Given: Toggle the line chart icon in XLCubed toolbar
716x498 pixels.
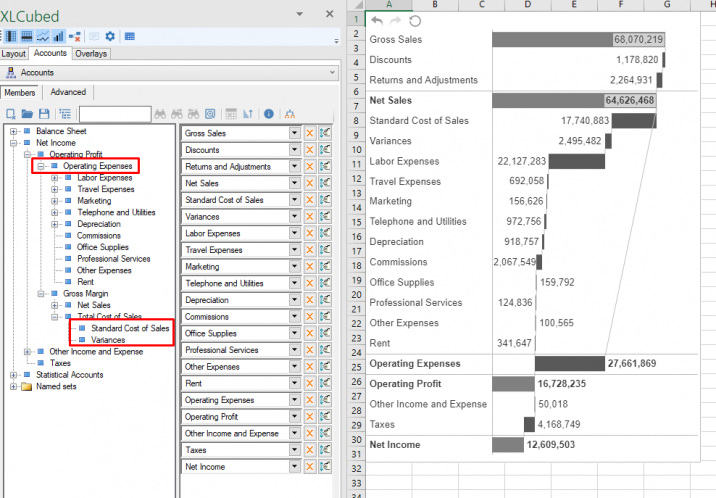Looking at the screenshot, I should click(x=43, y=37).
